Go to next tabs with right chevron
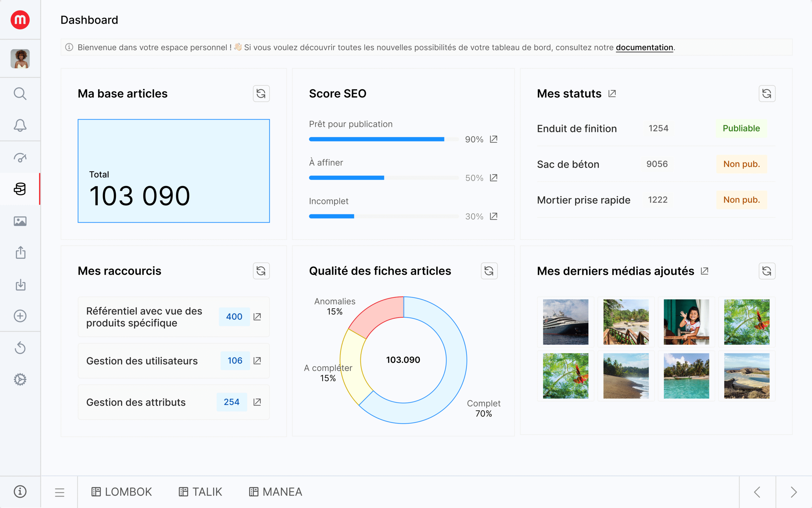Viewport: 812px width, 508px height. pyautogui.click(x=794, y=492)
